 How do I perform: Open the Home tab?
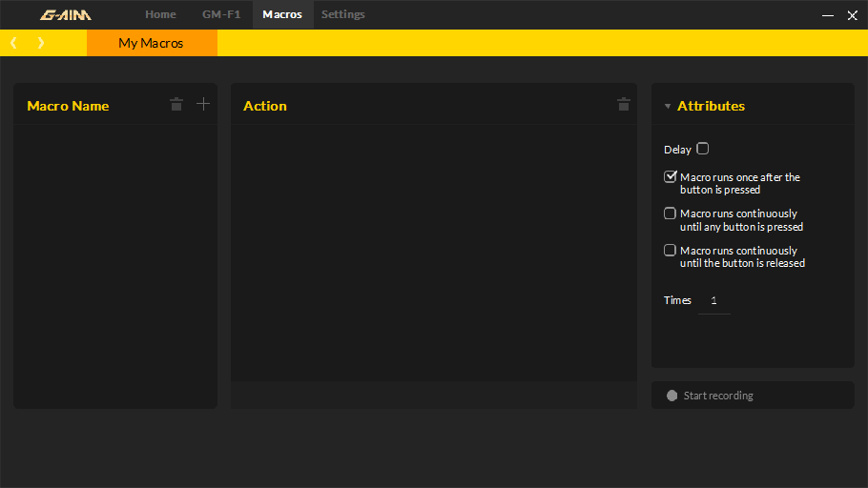pos(160,14)
